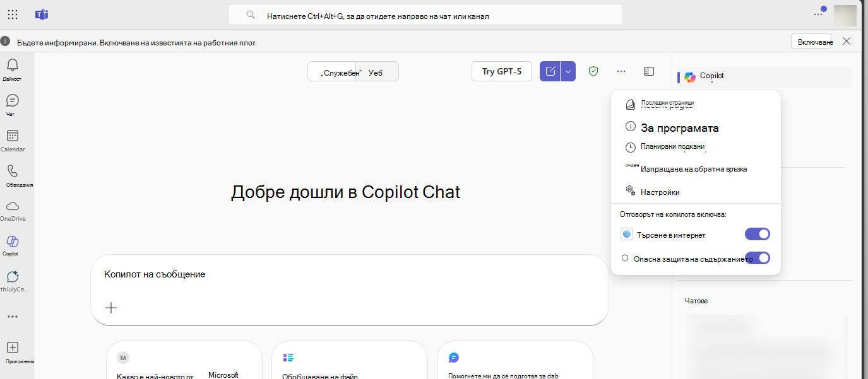Click the chat bubble prompt card icon

click(454, 358)
